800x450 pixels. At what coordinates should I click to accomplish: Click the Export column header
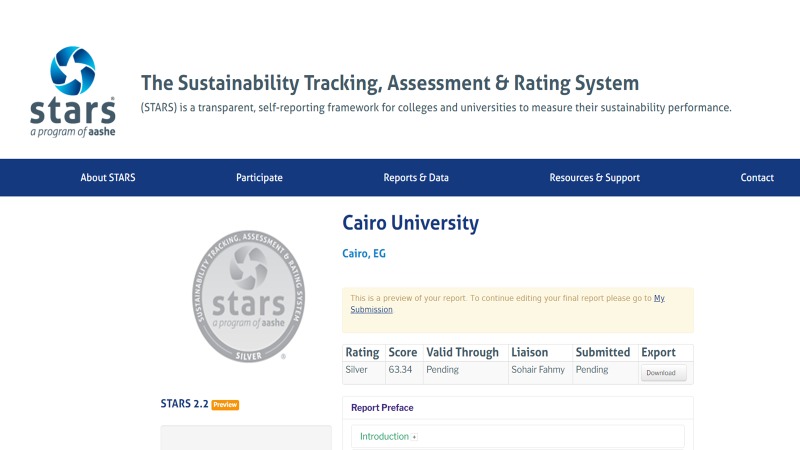click(x=658, y=353)
